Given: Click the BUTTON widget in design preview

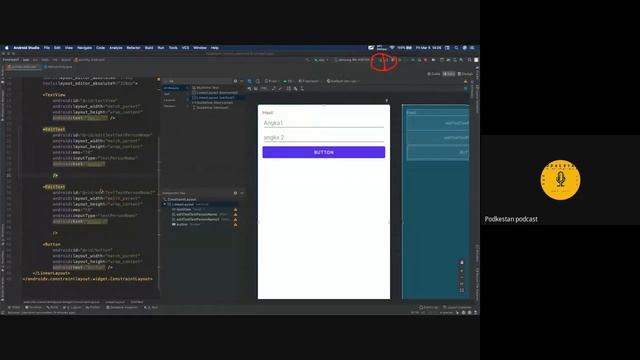Looking at the screenshot, I should tap(324, 152).
